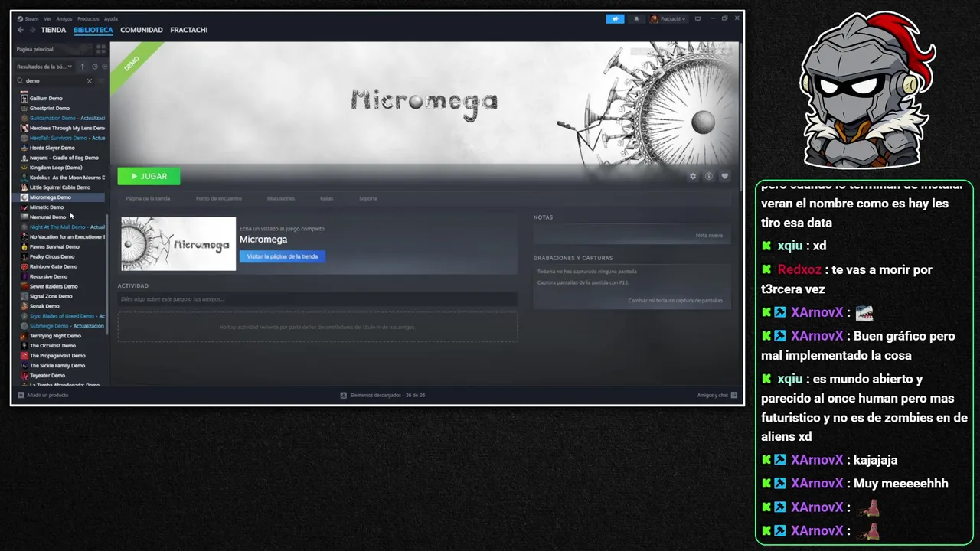Open the notifications bell
Image resolution: width=980 pixels, height=551 pixels.
tap(636, 18)
